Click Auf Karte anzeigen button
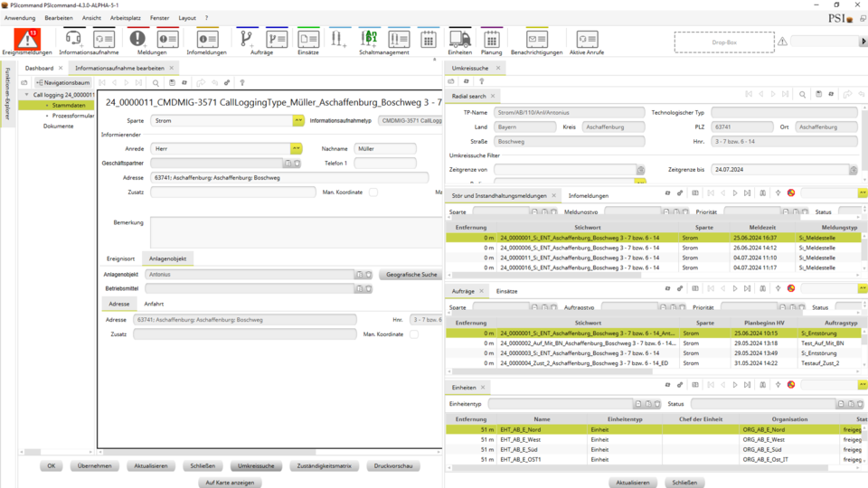 pyautogui.click(x=230, y=483)
